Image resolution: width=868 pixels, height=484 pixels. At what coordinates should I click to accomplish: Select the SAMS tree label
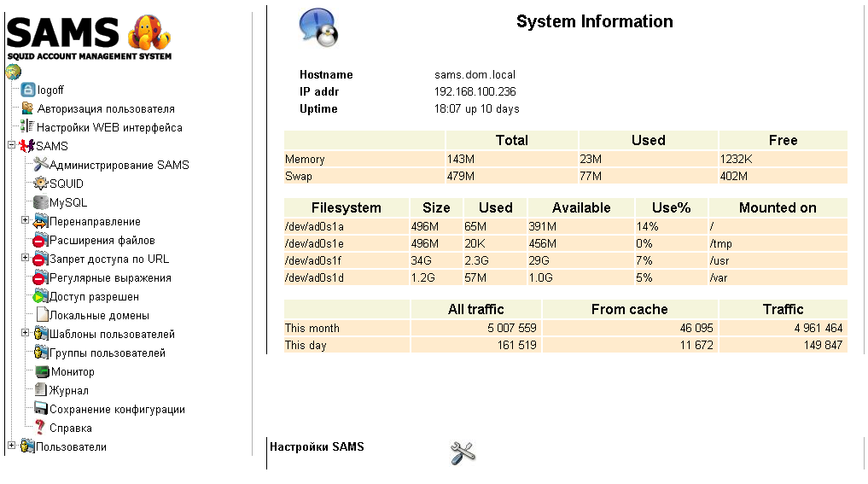pos(52,146)
